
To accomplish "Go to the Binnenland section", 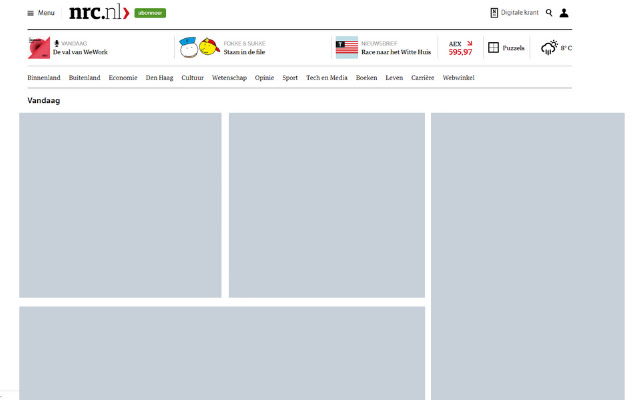I will (44, 77).
